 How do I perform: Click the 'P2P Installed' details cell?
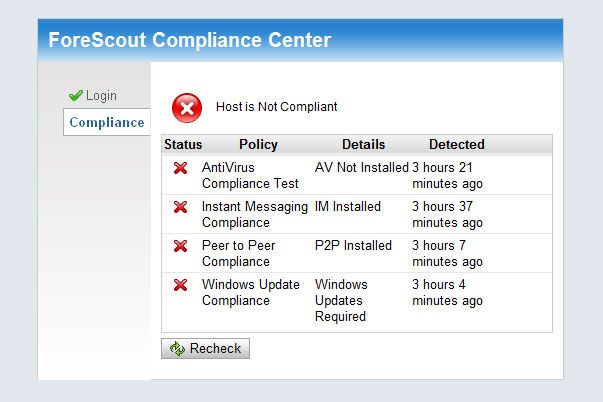(x=353, y=245)
